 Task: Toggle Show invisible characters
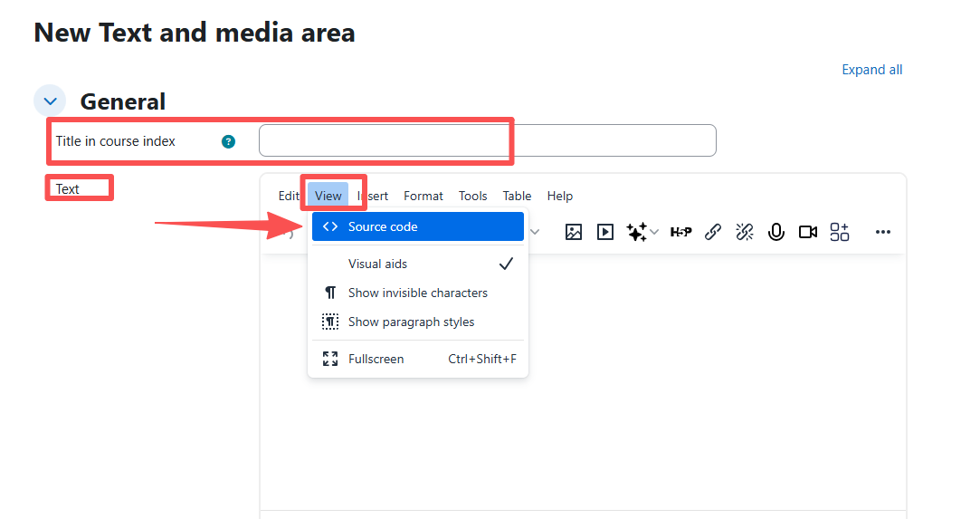[x=417, y=293]
